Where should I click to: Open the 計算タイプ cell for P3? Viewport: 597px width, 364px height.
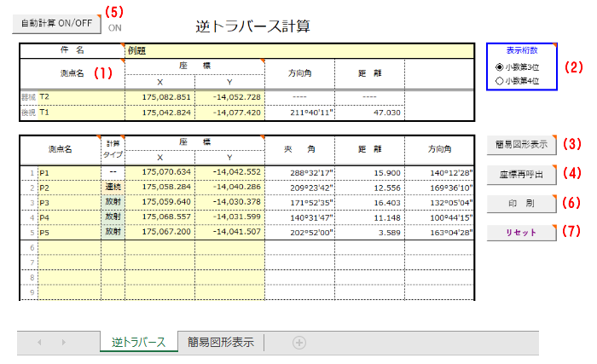[113, 201]
